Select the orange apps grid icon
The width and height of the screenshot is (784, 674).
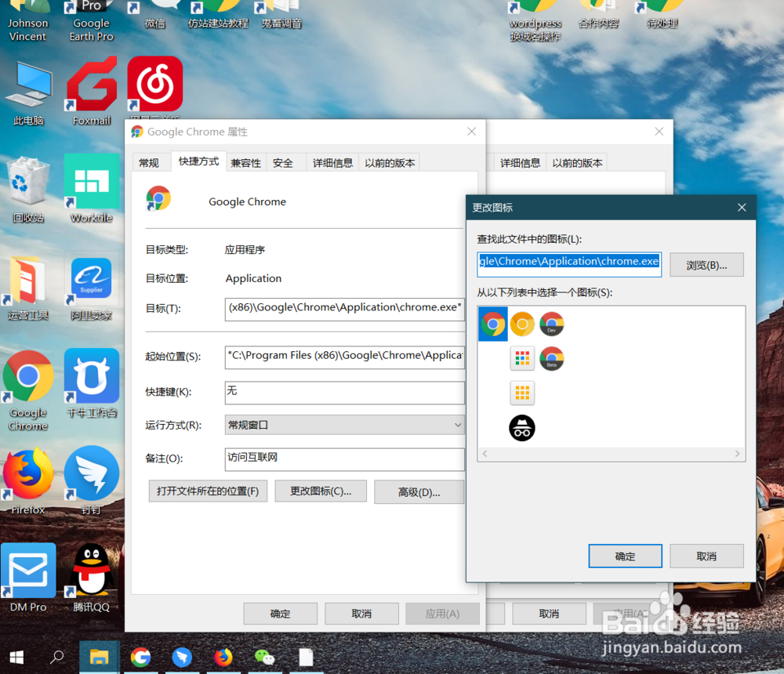522,393
